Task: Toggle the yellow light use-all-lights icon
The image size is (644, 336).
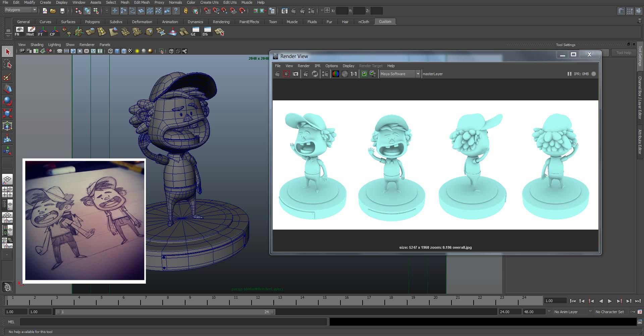Action: tap(137, 51)
